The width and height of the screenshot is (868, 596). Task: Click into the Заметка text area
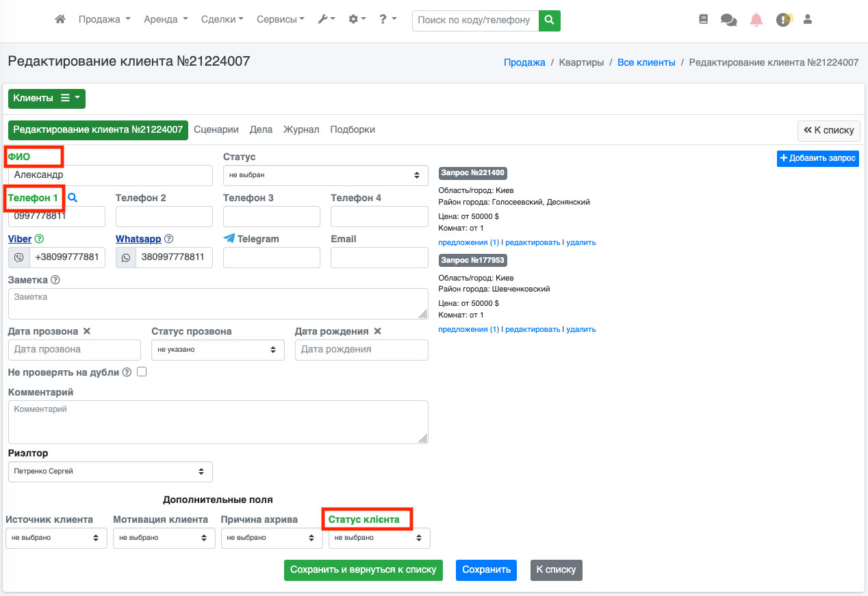click(x=218, y=303)
